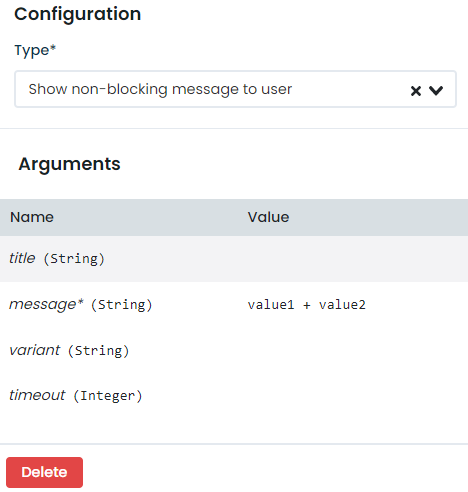Click the Configuration heading
Screen dimensions: 468x492
[x=78, y=14]
